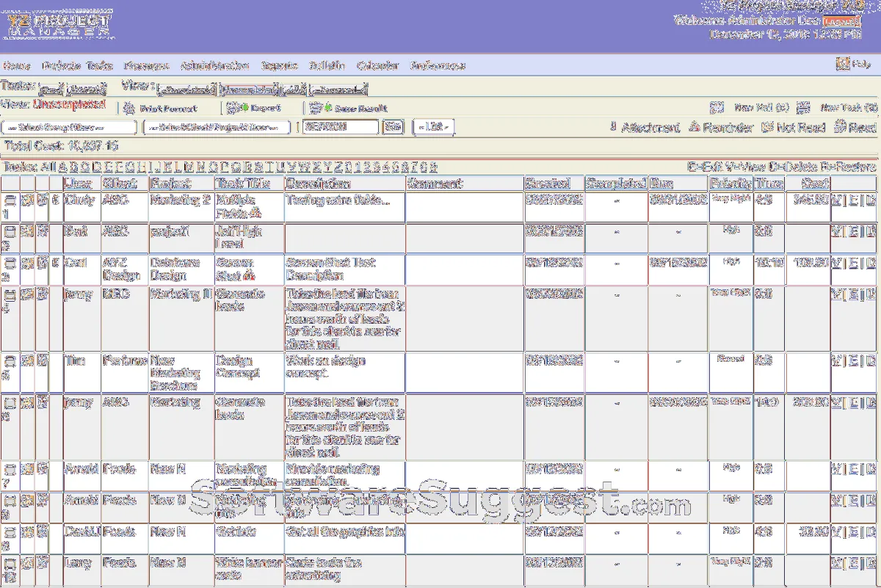Viewport: 881px width, 588px height.
Task: Open the Tasks menu
Action: 99,65
